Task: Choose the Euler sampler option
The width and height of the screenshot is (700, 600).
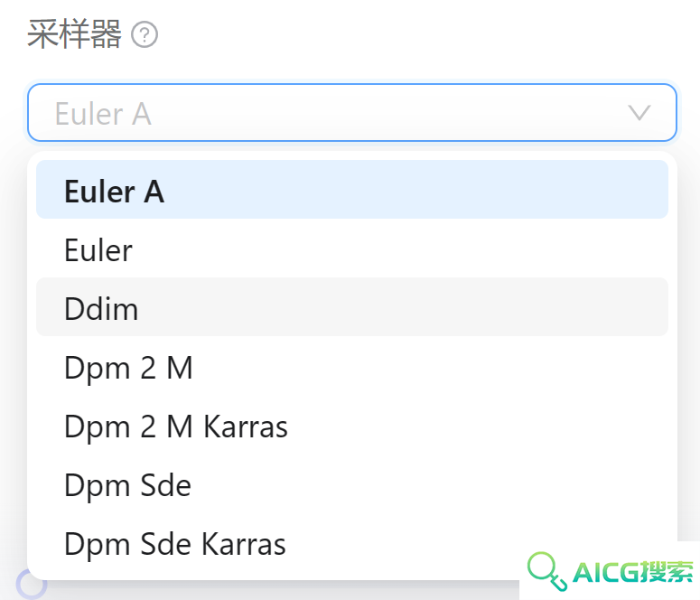Action: click(x=351, y=248)
